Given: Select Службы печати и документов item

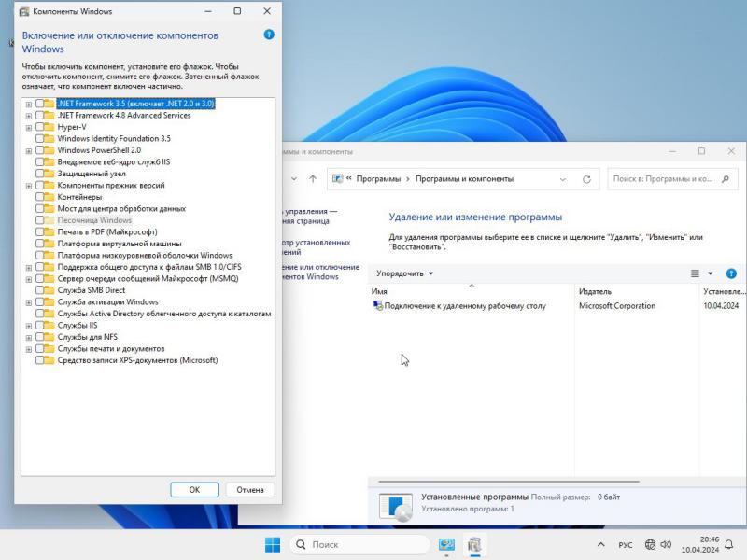Looking at the screenshot, I should coord(111,348).
